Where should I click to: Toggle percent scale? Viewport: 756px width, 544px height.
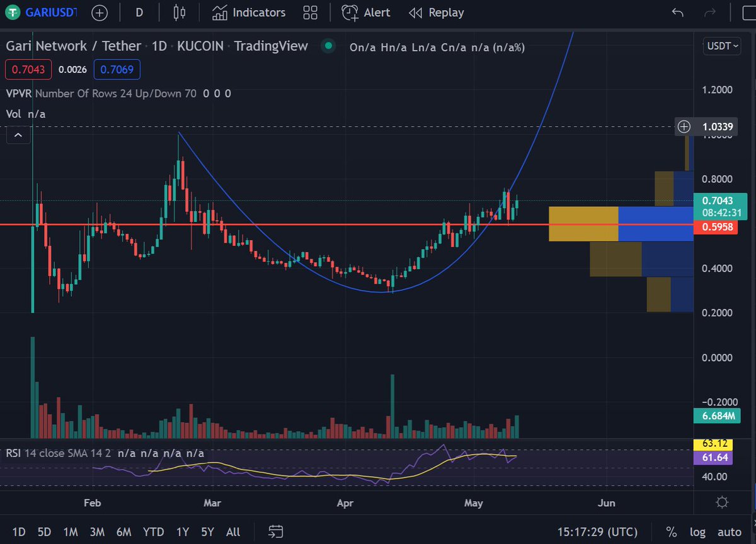click(x=672, y=532)
